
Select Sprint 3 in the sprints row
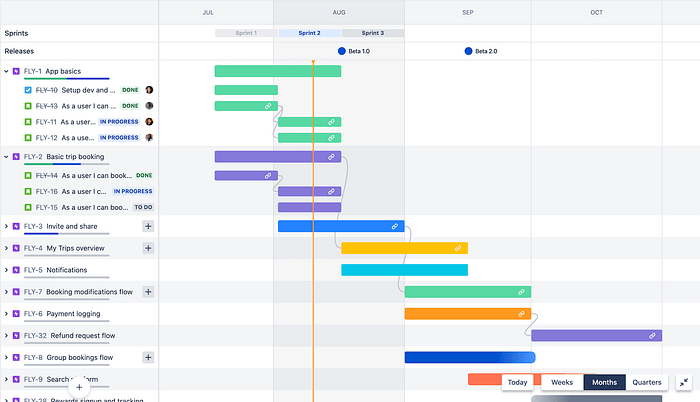click(x=373, y=33)
